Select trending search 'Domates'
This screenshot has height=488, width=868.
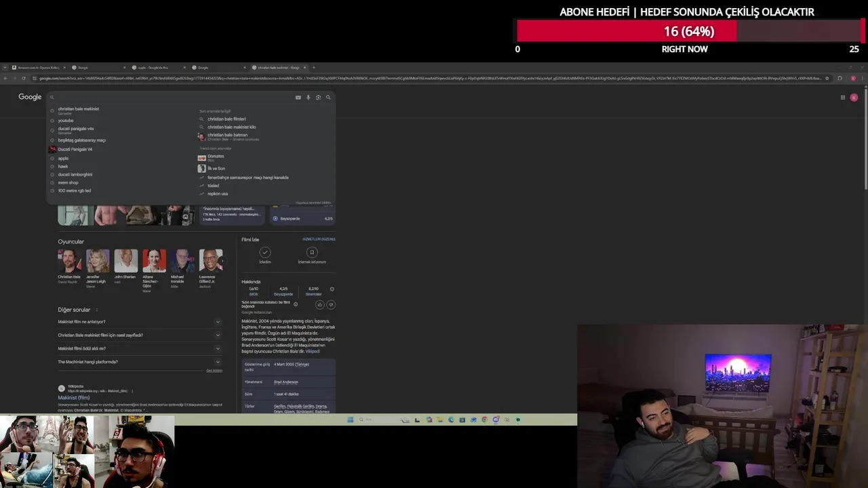pos(216,157)
